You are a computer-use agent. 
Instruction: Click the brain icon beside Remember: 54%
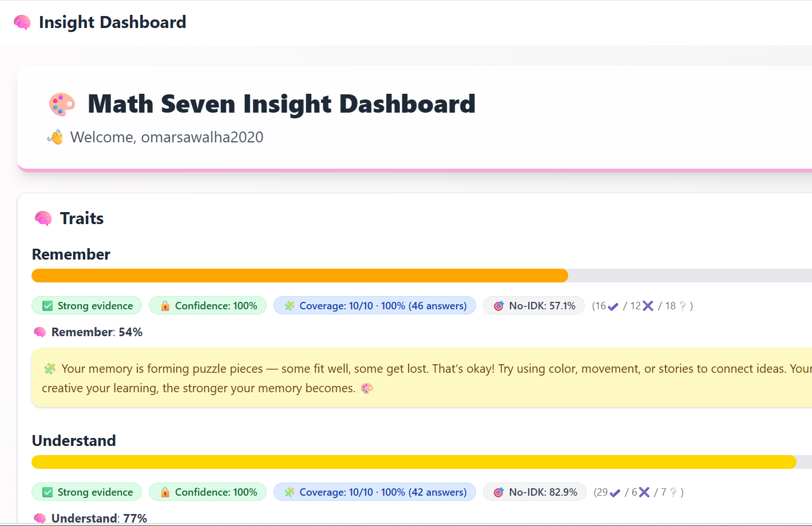39,332
